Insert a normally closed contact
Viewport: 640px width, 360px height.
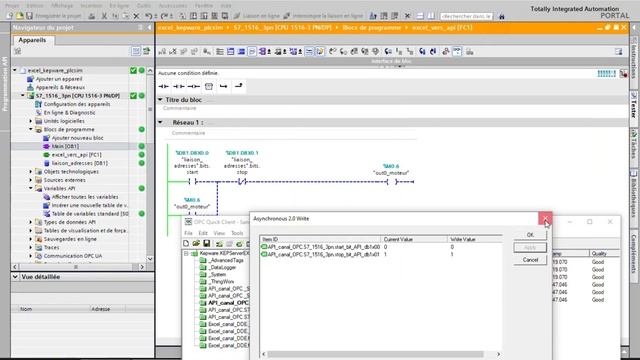(179, 86)
